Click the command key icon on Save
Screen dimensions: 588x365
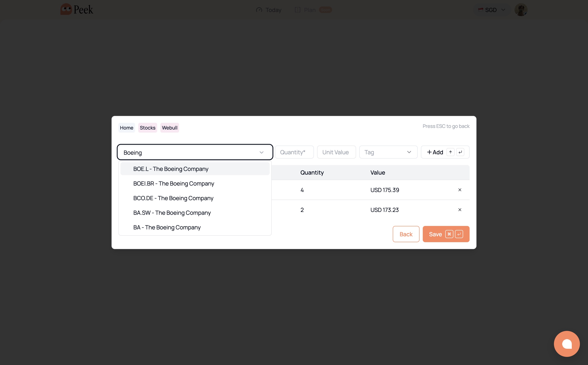(449, 234)
